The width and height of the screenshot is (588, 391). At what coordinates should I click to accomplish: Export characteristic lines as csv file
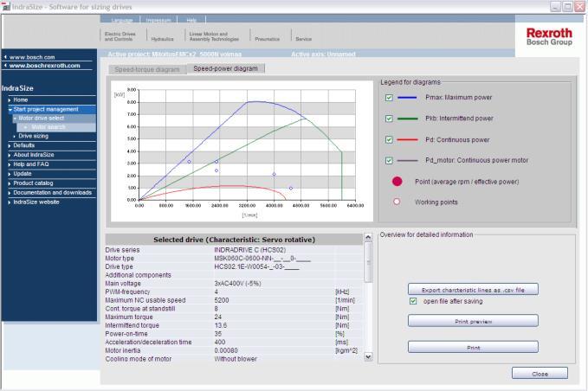click(x=473, y=290)
